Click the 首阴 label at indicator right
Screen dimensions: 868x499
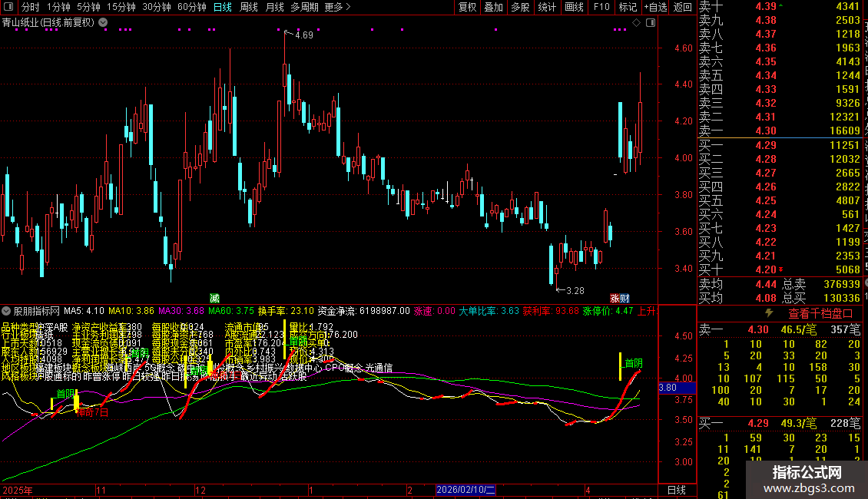[633, 363]
